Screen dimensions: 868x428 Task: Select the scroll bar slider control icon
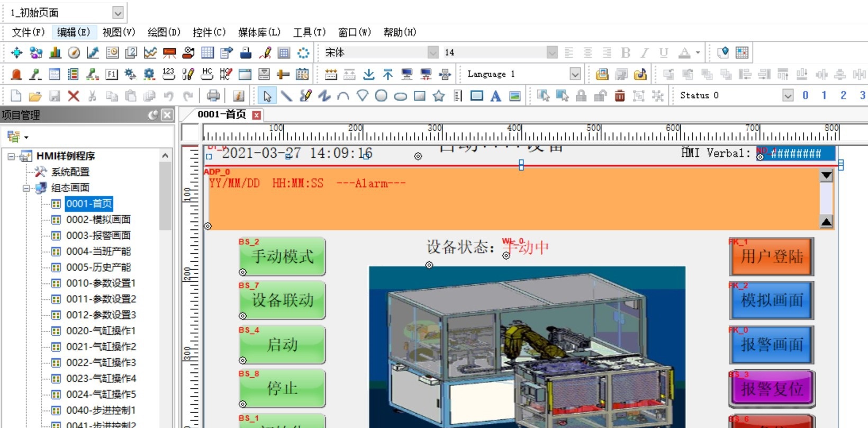[283, 74]
